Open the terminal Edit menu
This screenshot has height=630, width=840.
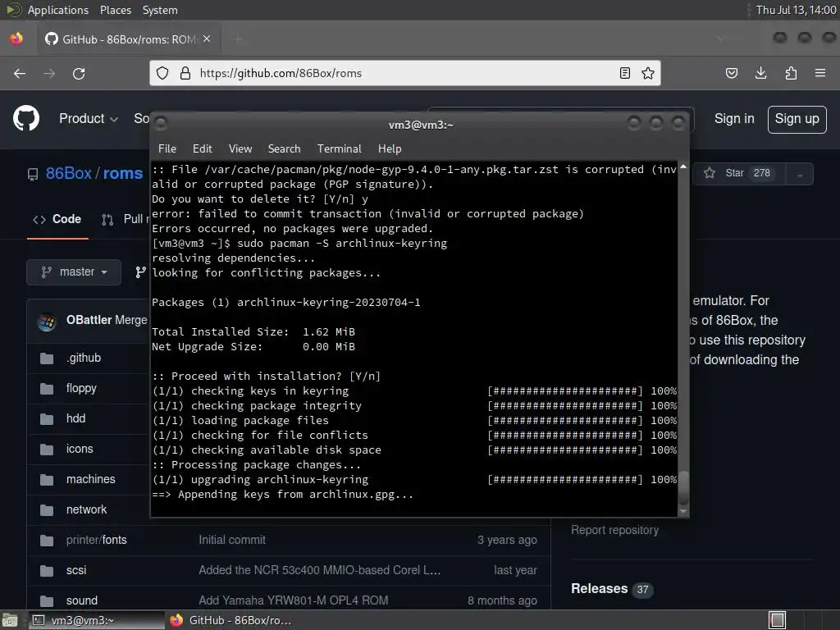[202, 148]
